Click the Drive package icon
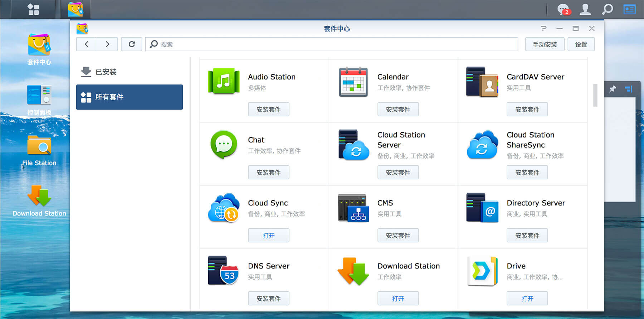The image size is (644, 319). [482, 271]
